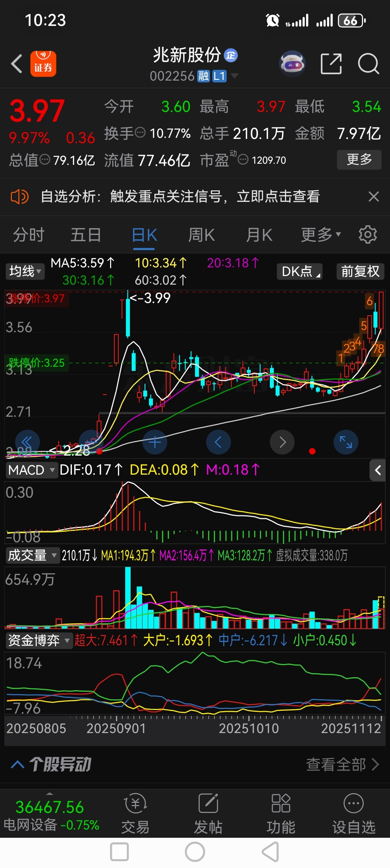Tap the 虚拟成交量:338.0万 label
390x868 pixels.
(312, 555)
